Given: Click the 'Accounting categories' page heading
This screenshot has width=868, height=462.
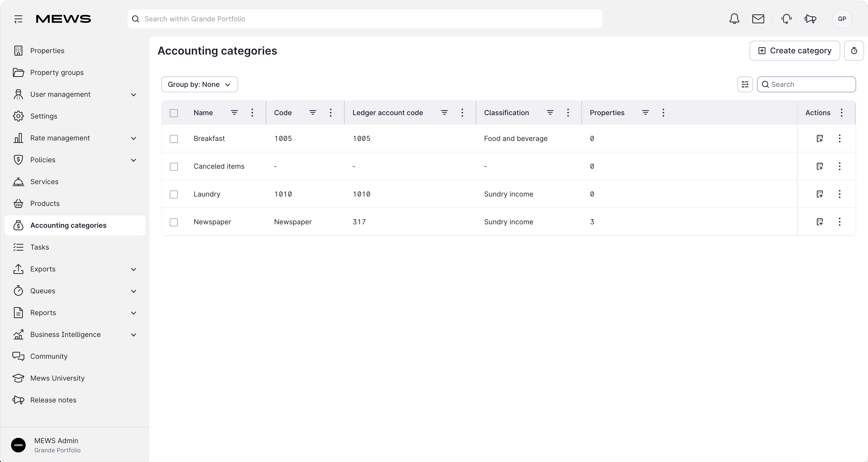Looking at the screenshot, I should click(217, 51).
